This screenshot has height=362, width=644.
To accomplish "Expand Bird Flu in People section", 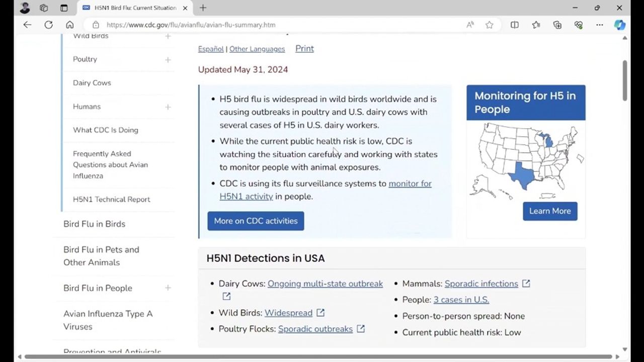I will 168,288.
